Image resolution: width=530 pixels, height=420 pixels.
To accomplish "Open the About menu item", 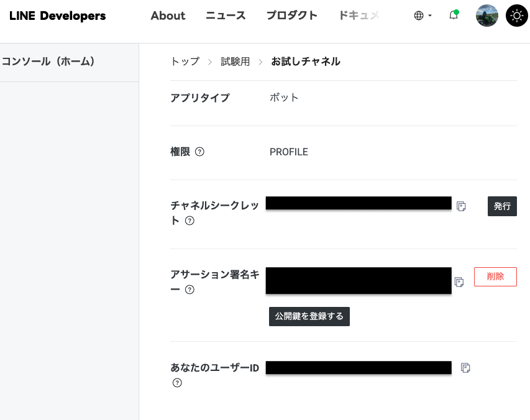I will [168, 16].
